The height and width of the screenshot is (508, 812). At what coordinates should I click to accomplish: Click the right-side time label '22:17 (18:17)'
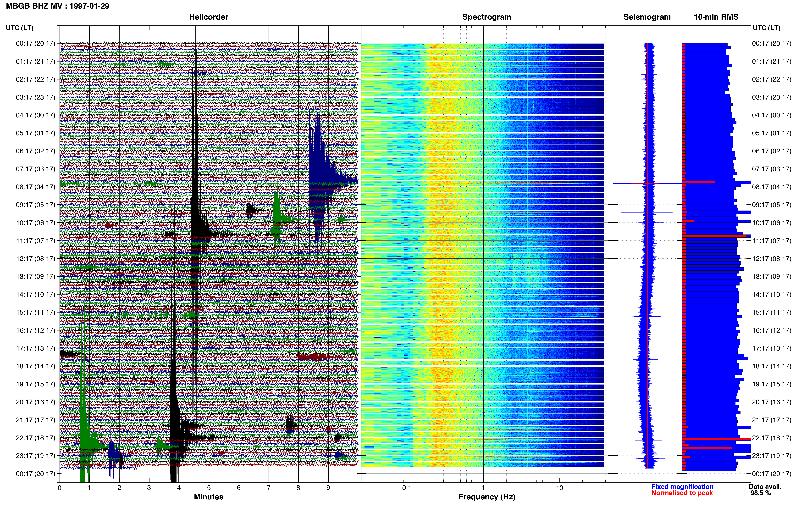(x=772, y=438)
